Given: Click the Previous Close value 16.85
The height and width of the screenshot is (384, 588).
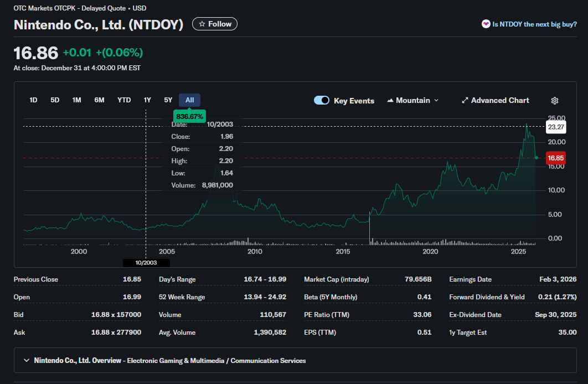Looking at the screenshot, I should [x=132, y=279].
